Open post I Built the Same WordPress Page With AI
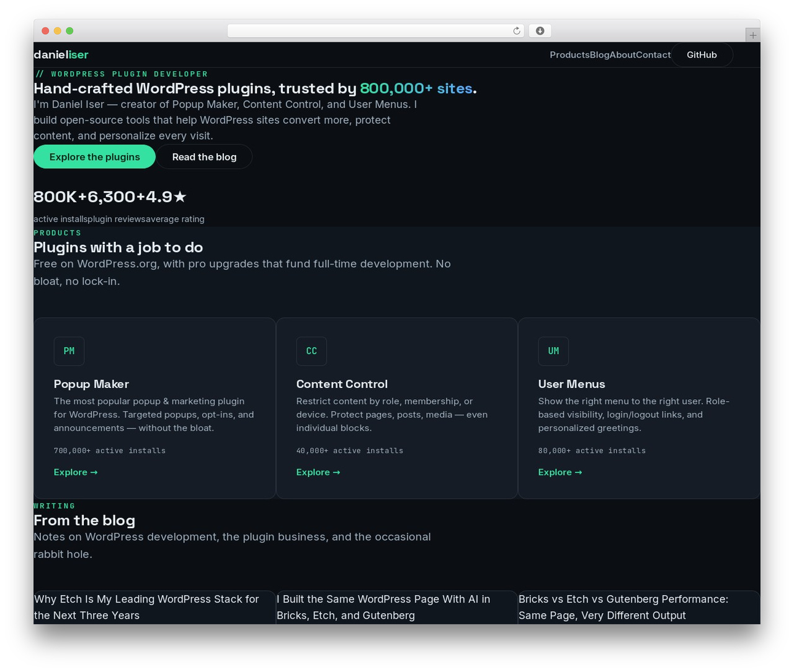Screen dimensions: 794x672 pos(383,607)
